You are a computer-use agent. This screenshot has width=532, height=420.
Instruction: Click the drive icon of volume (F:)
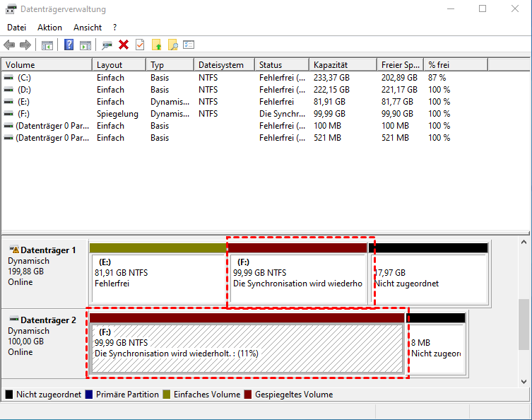click(x=8, y=113)
